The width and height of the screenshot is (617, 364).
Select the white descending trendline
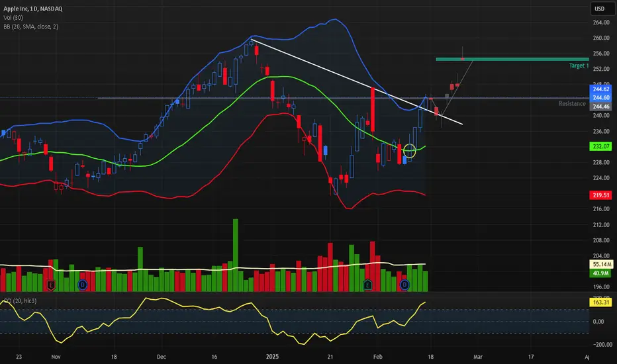pos(357,82)
